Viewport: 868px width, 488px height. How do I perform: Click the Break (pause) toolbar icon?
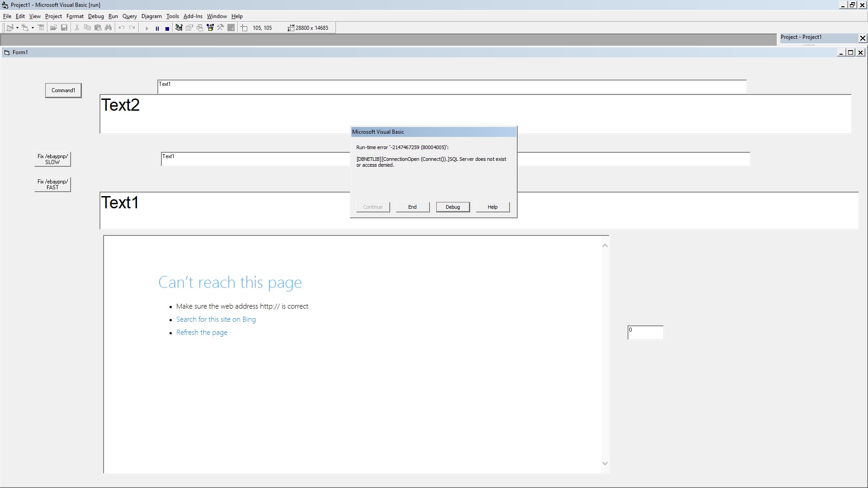(x=157, y=28)
